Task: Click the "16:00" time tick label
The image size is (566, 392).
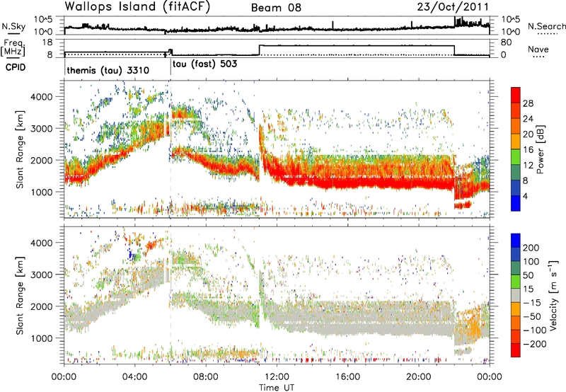Action: tap(347, 377)
